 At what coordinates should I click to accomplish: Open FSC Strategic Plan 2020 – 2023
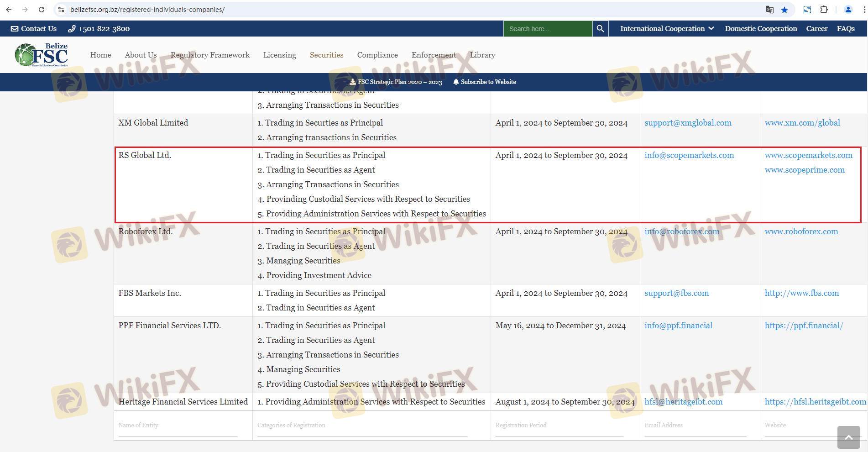tap(396, 82)
